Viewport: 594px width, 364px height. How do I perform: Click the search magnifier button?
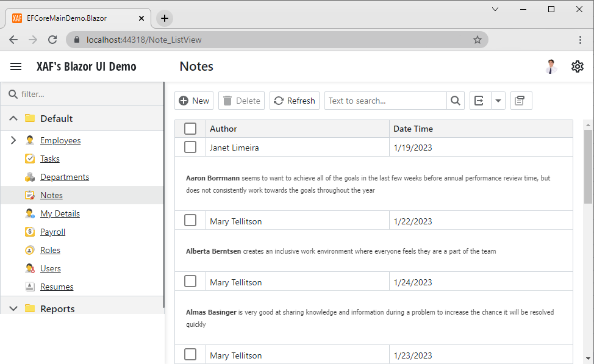[x=456, y=101]
